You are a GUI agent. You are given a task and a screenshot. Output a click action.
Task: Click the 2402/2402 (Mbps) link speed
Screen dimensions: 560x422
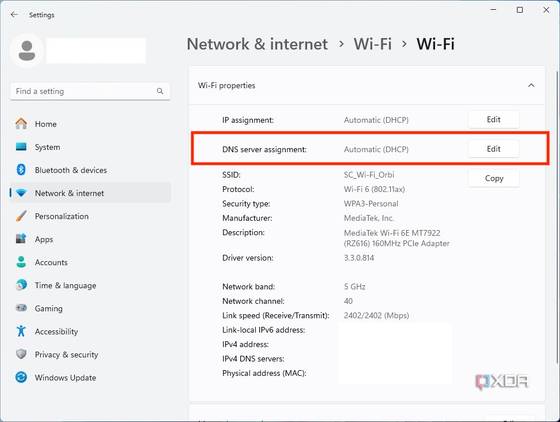[376, 316]
